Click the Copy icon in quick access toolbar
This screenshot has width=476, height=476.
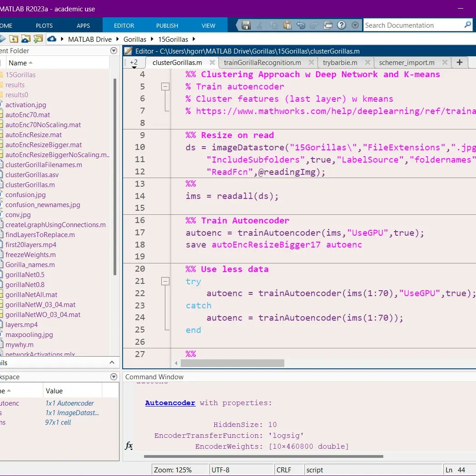[273, 25]
